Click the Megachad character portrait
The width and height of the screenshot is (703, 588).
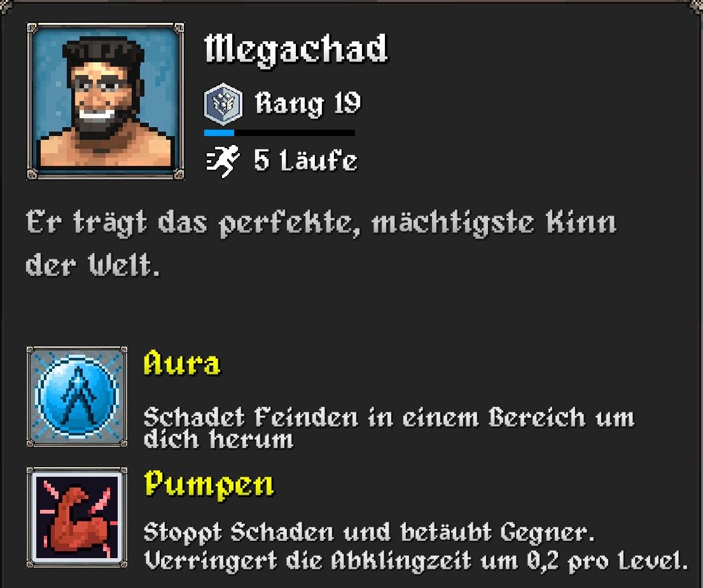pos(106,101)
